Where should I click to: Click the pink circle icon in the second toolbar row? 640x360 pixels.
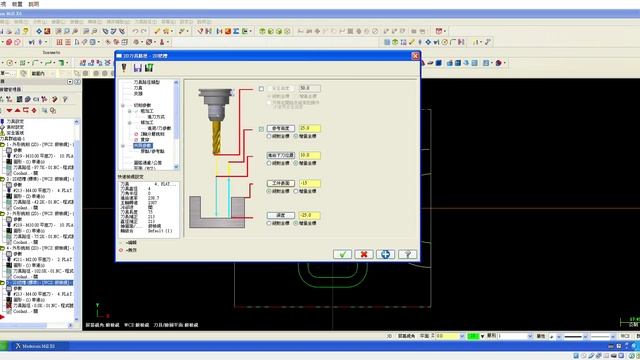(17, 42)
